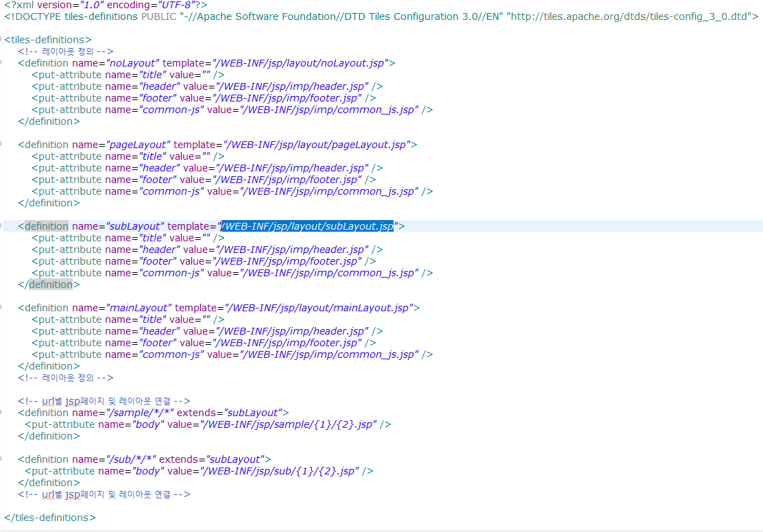763x532 pixels.
Task: Select the "/sub/*/*" definition name
Action: pyautogui.click(x=131, y=460)
